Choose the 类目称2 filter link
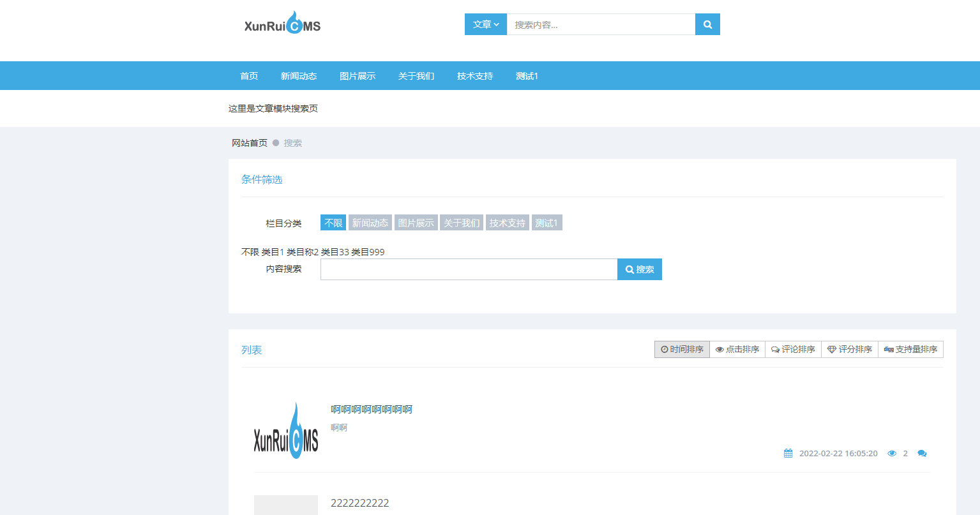 (303, 252)
